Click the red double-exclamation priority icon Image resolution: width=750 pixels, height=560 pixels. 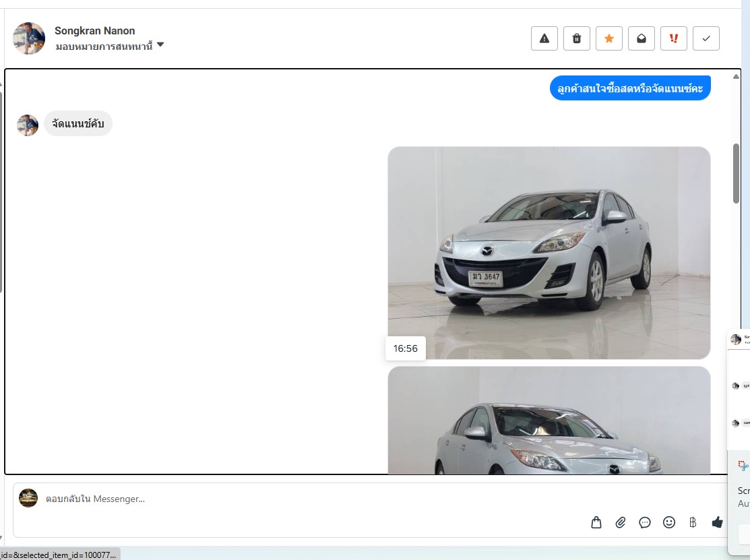tap(674, 38)
